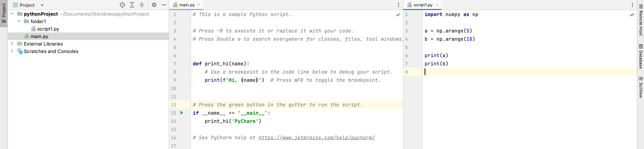Fold the comment block at line 1

coord(190,15)
